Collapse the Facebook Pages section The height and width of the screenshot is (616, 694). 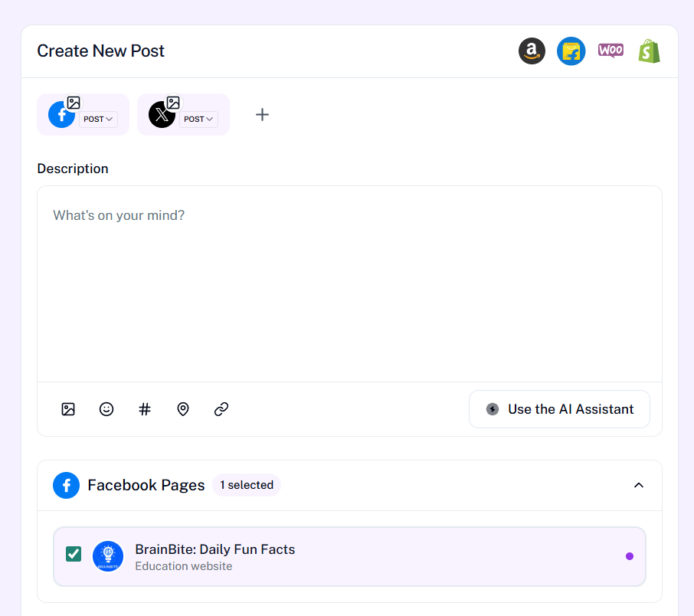pyautogui.click(x=639, y=485)
